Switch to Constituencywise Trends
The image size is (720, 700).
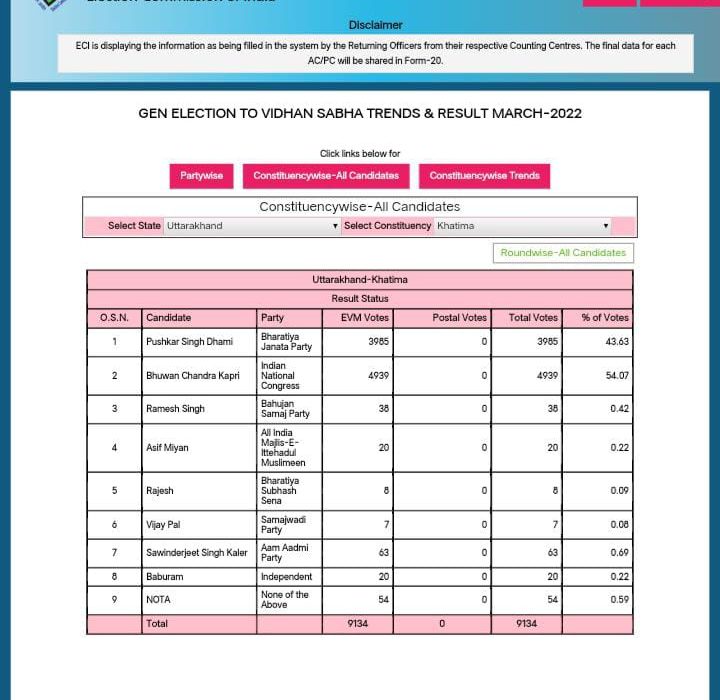pos(484,176)
